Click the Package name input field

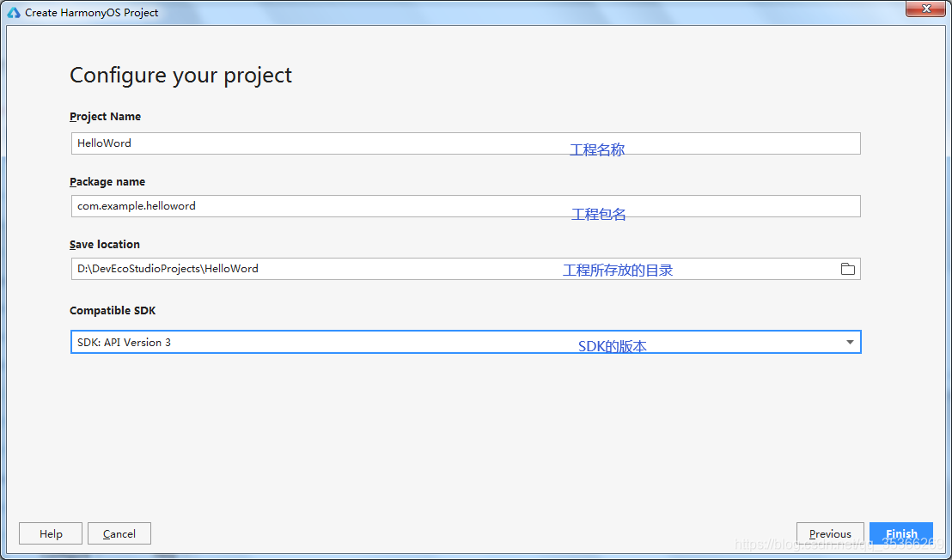tap(466, 206)
